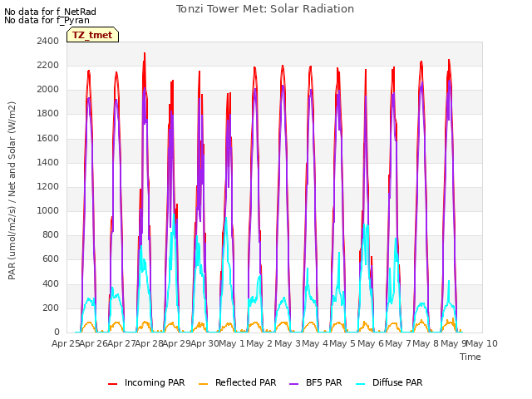This screenshot has width=532, height=399.
Task: Click the May 7 x-axis tick label
Action: coord(398,343)
